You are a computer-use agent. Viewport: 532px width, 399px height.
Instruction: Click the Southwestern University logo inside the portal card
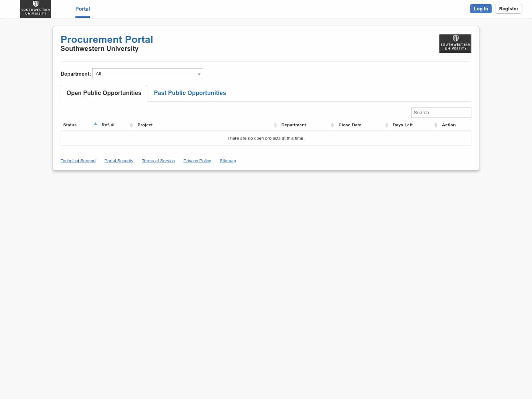coord(455,43)
